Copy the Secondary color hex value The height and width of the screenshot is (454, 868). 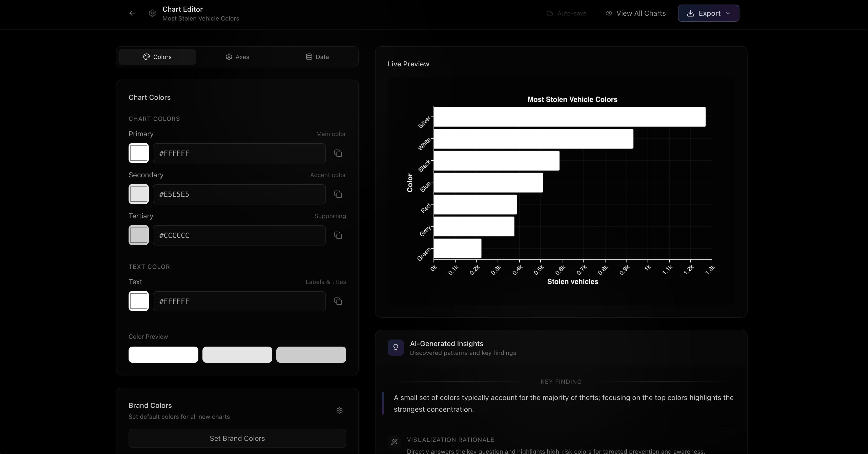[338, 195]
